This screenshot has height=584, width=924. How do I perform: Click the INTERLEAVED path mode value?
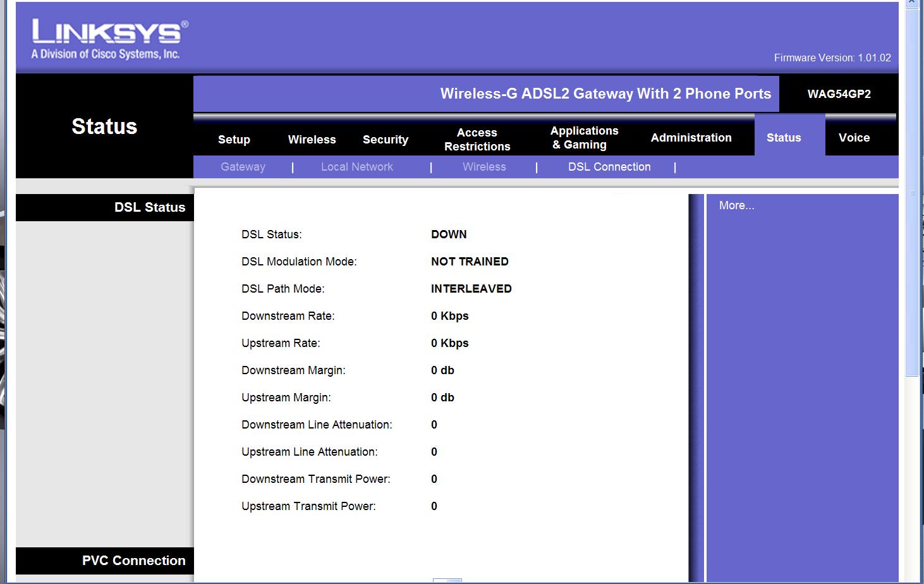(471, 289)
